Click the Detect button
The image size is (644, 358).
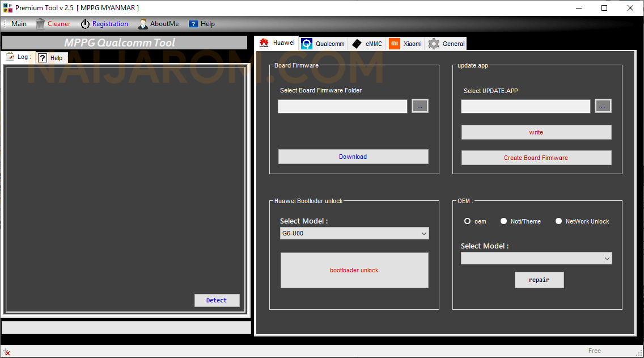coord(217,301)
